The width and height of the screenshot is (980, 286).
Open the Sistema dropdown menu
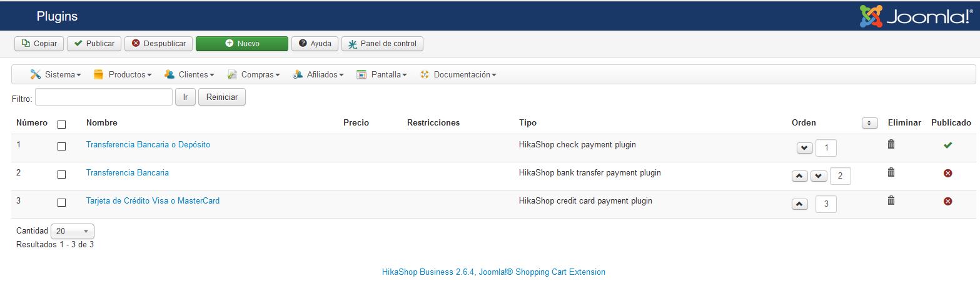coord(56,74)
